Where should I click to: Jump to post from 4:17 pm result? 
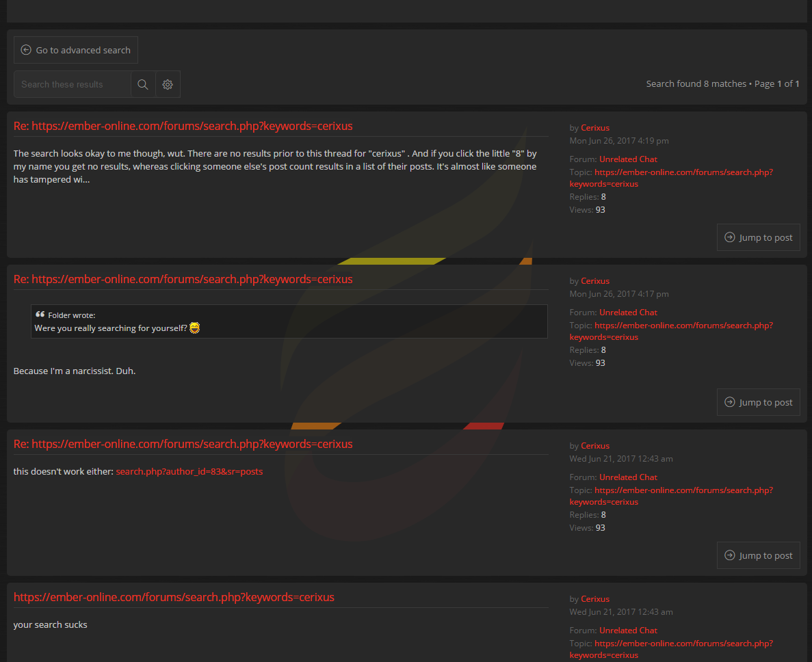(x=758, y=402)
